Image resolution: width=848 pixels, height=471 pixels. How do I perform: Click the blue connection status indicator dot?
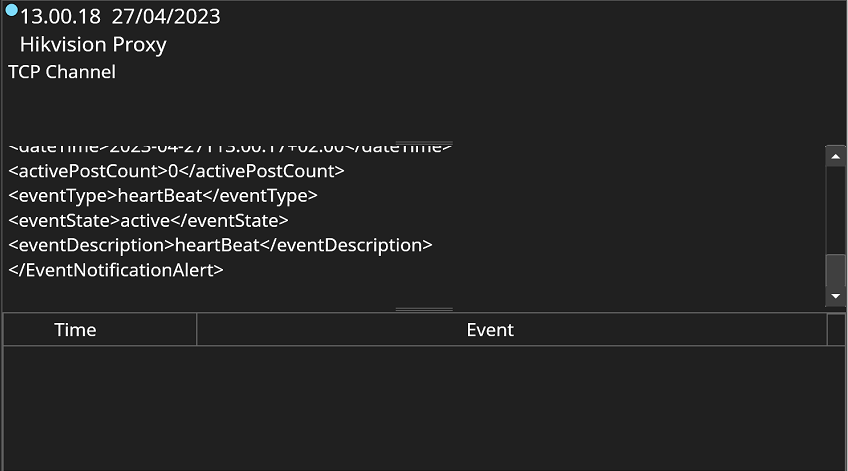point(11,10)
